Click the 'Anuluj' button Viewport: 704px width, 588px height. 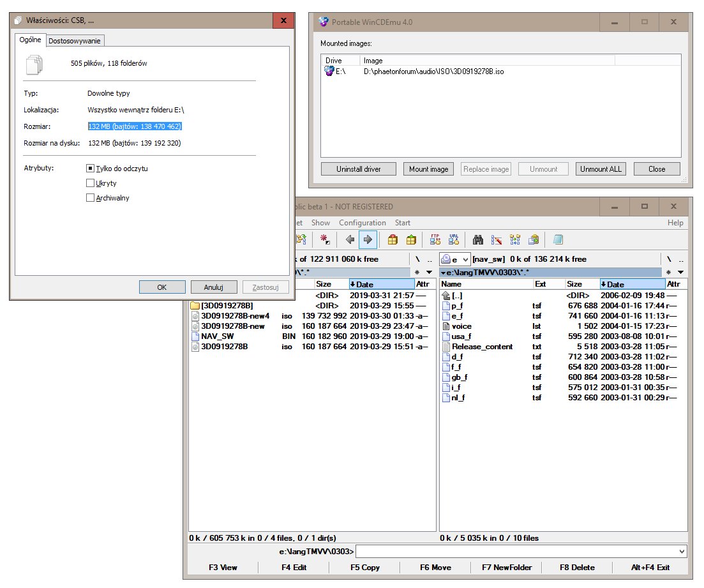[214, 287]
